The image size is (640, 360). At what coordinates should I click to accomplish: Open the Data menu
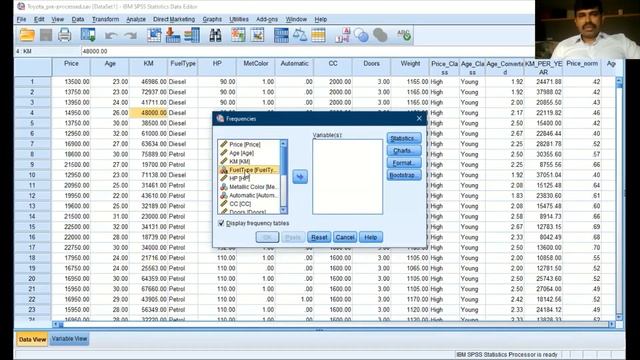tap(78, 19)
